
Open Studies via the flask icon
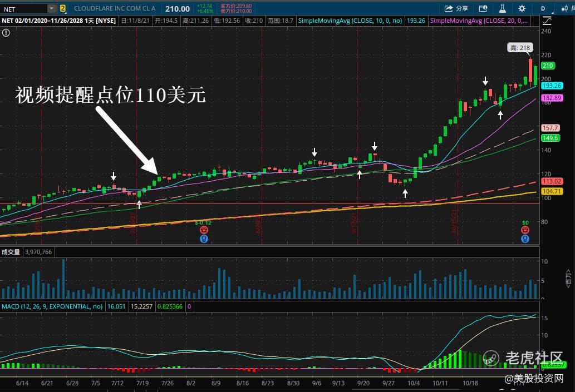point(503,8)
